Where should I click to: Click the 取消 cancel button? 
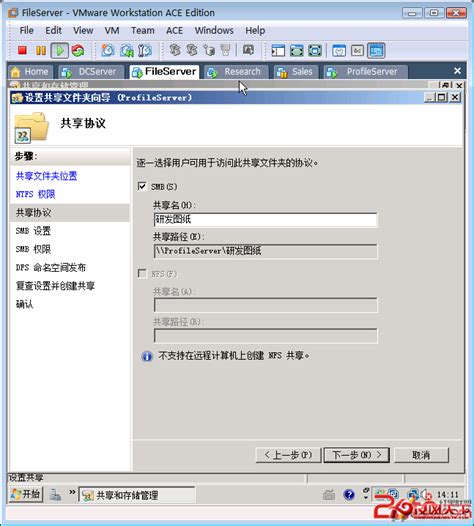(x=421, y=455)
